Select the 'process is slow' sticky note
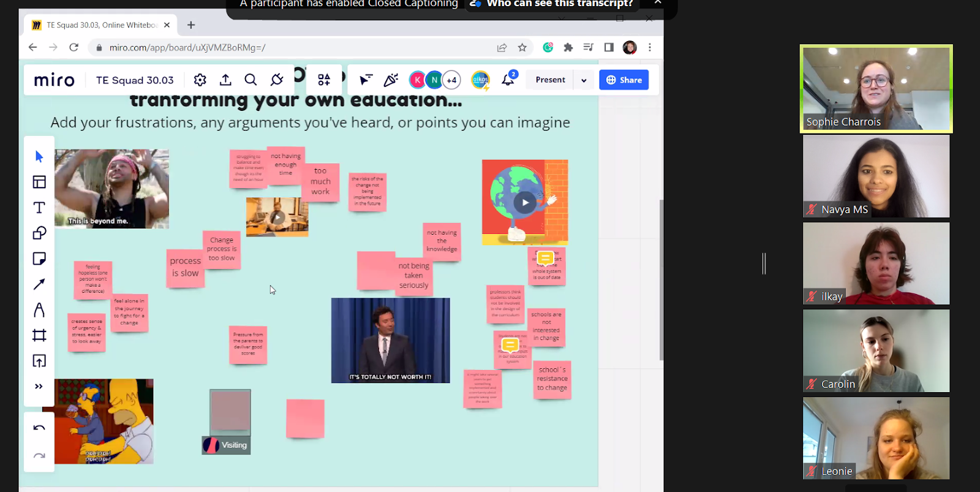The width and height of the screenshot is (980, 492). tap(185, 267)
